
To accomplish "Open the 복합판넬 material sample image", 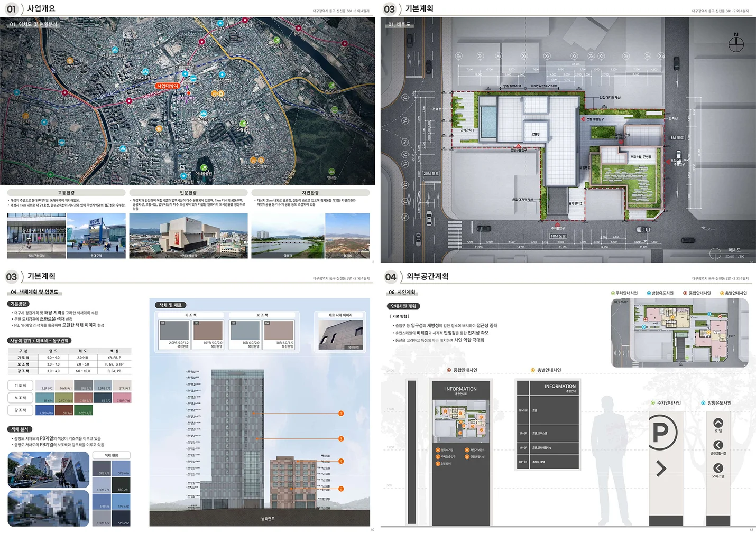I will click(x=340, y=335).
